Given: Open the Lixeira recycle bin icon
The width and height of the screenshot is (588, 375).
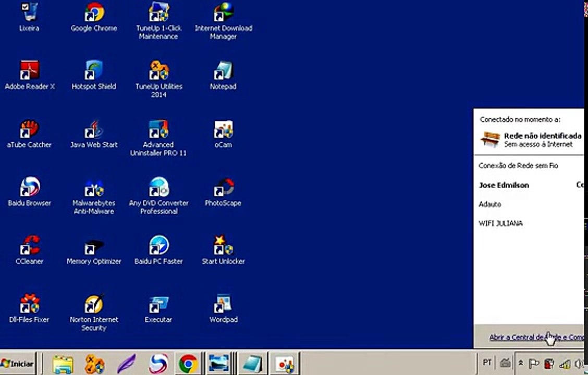Looking at the screenshot, I should click(29, 17).
